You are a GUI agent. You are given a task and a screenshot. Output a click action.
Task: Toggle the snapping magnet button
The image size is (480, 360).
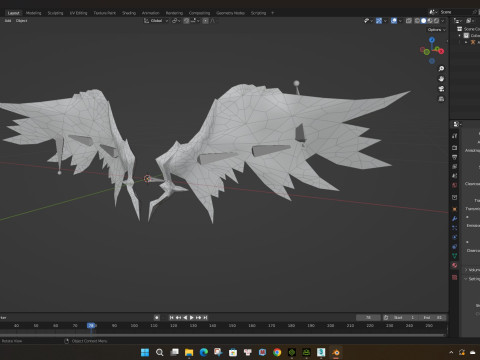coord(186,21)
